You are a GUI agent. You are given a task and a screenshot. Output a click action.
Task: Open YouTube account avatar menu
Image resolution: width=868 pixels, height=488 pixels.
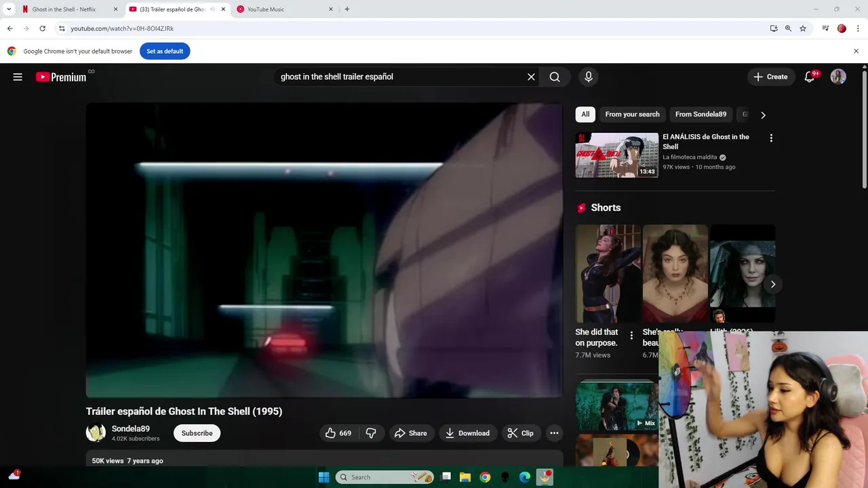838,77
